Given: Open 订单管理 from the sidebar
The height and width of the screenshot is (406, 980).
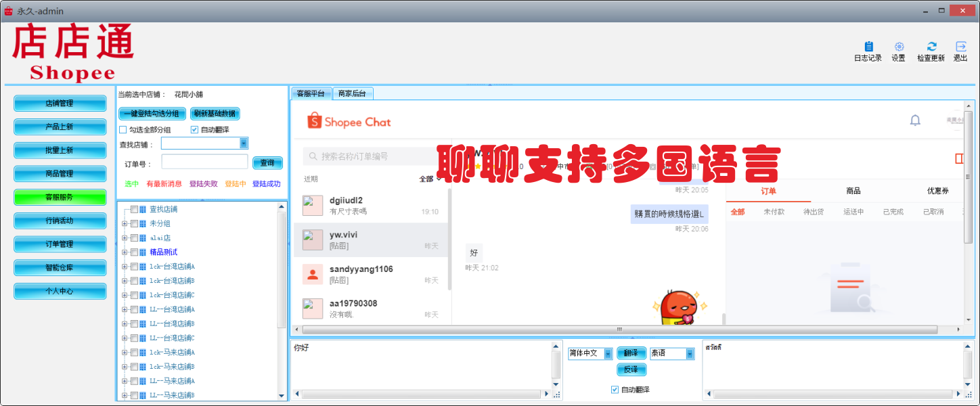Looking at the screenshot, I should click(x=60, y=244).
